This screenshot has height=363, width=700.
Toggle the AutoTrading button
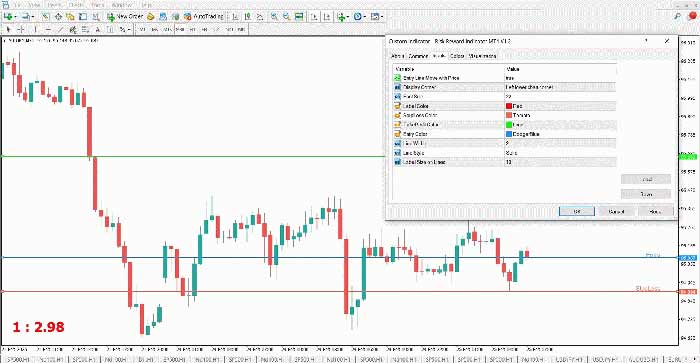(204, 17)
